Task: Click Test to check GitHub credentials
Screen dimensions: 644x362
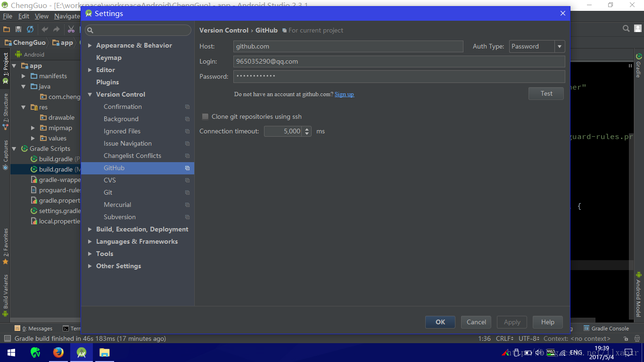Action: pos(546,93)
